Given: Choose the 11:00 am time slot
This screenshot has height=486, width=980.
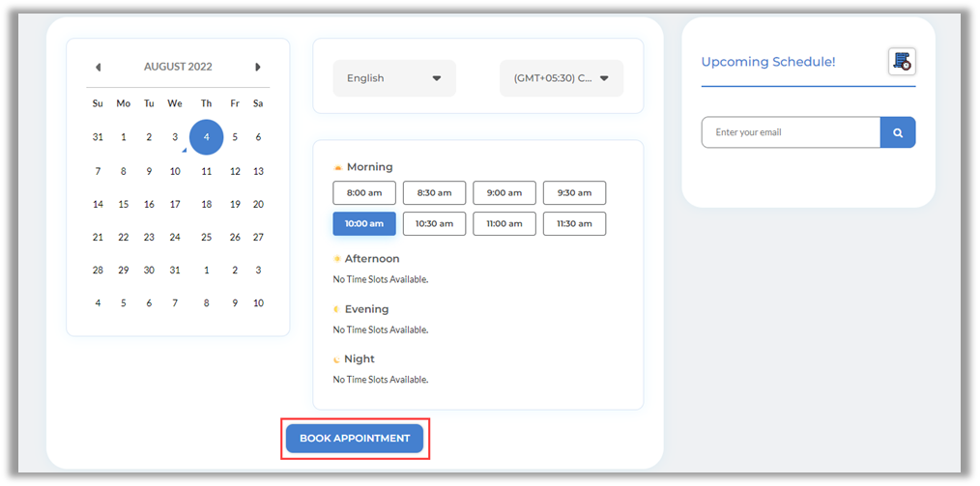Looking at the screenshot, I should 504,223.
